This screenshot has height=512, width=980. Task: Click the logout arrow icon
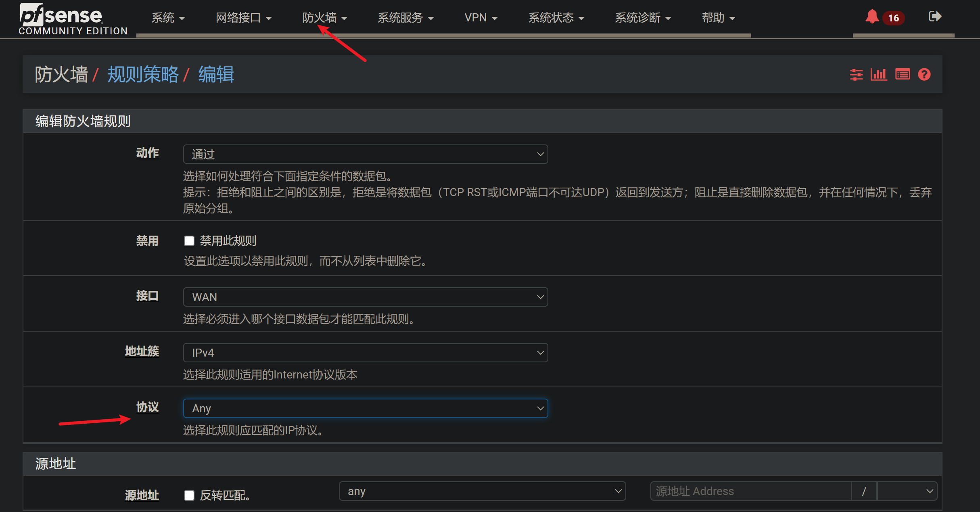(x=934, y=17)
